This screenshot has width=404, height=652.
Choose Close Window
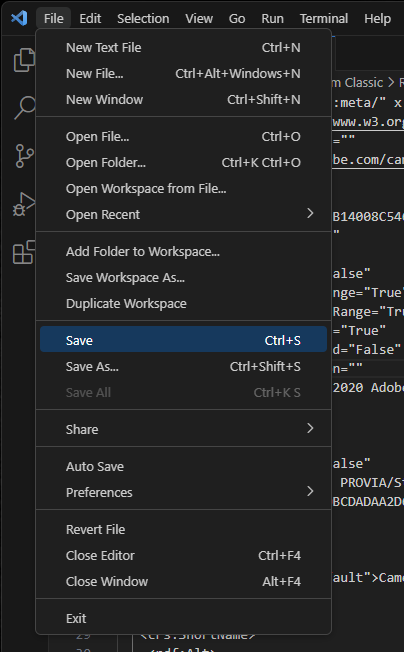click(x=183, y=581)
